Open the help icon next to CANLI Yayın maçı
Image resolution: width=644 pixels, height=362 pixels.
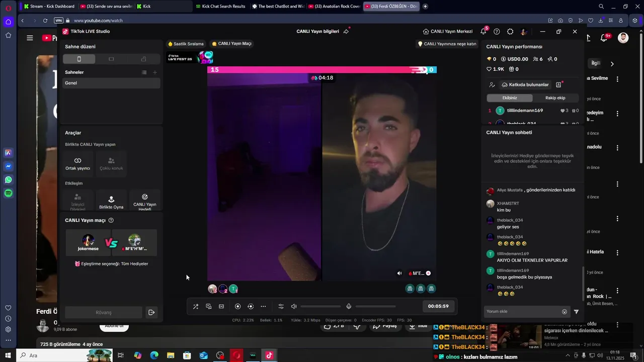click(111, 220)
